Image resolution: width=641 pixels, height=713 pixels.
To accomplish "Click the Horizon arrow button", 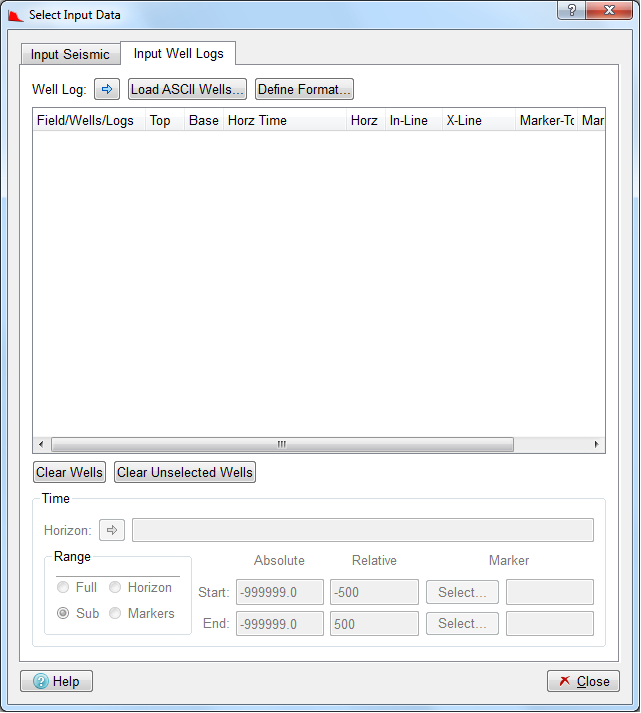I will (112, 530).
